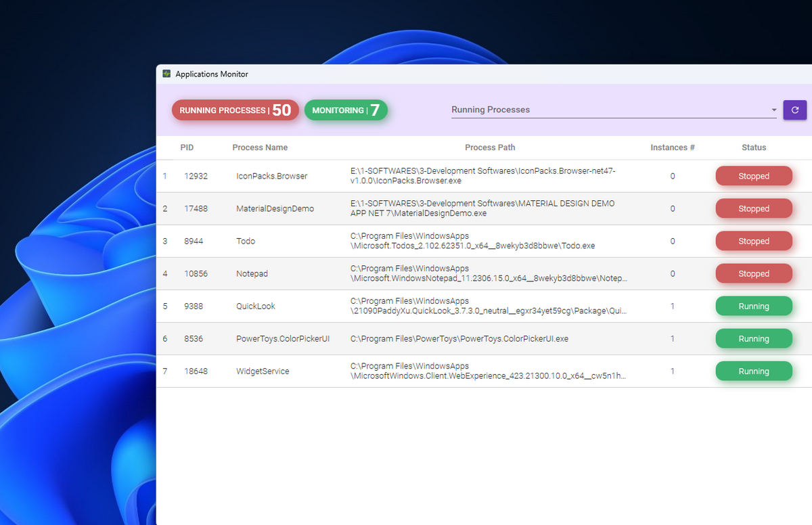Toggle the Stopped status for IconPacks.Browser
The height and width of the screenshot is (525, 812).
(753, 176)
